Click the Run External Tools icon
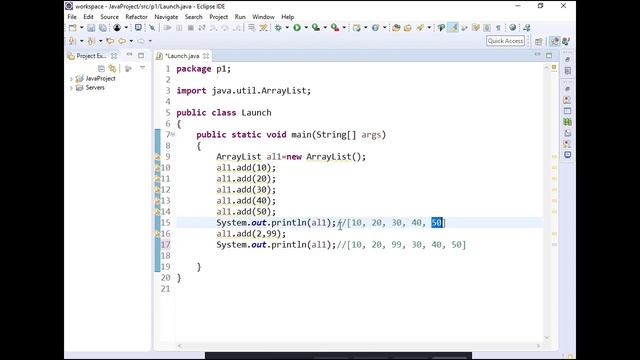This screenshot has height=360, width=640. (x=335, y=27)
